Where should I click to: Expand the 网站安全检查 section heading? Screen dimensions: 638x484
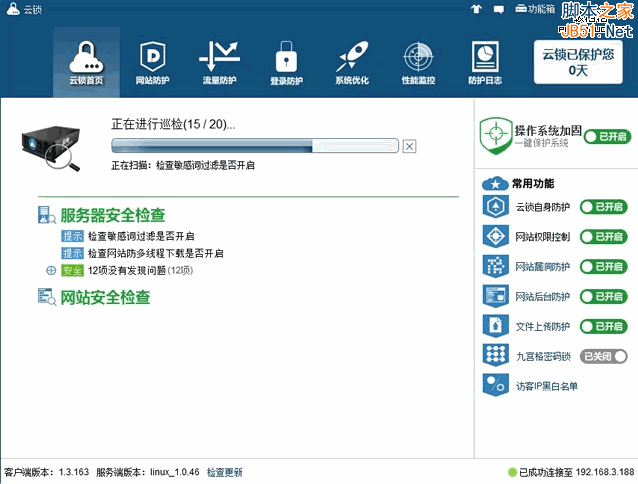coord(105,297)
